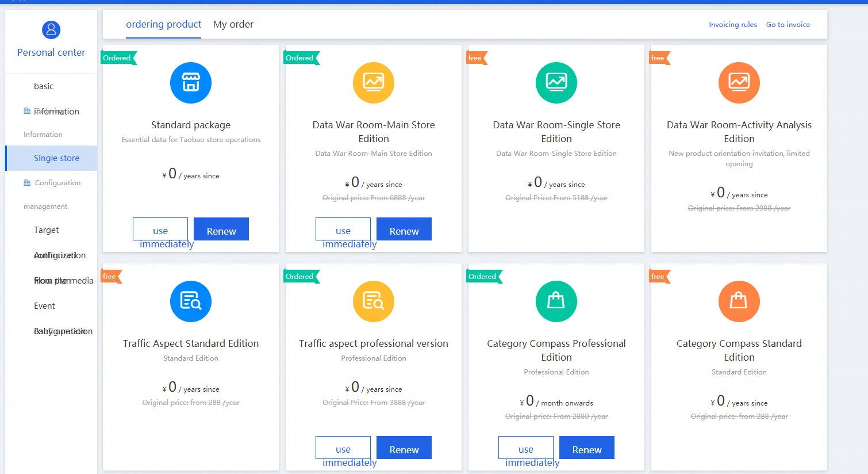Viewport: 868px width, 474px height.
Task: Click the Personal center avatar icon
Action: pyautogui.click(x=51, y=30)
